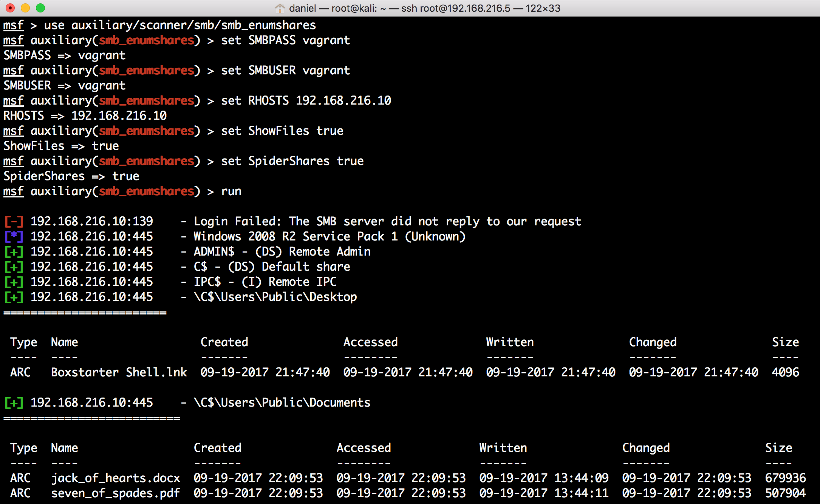
Task: Click the green [+] marker beside IPC$
Action: [x=14, y=282]
